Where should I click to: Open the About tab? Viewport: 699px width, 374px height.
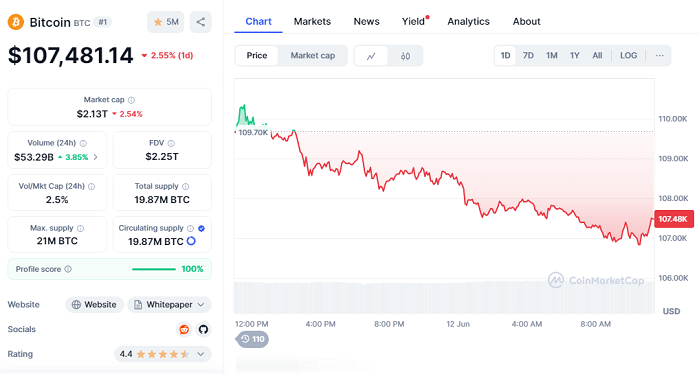coord(526,21)
